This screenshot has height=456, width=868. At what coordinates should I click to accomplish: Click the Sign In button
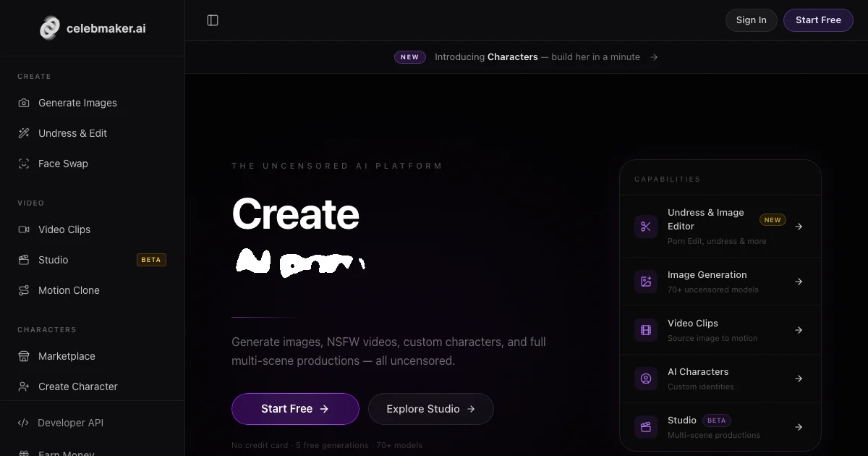point(752,20)
